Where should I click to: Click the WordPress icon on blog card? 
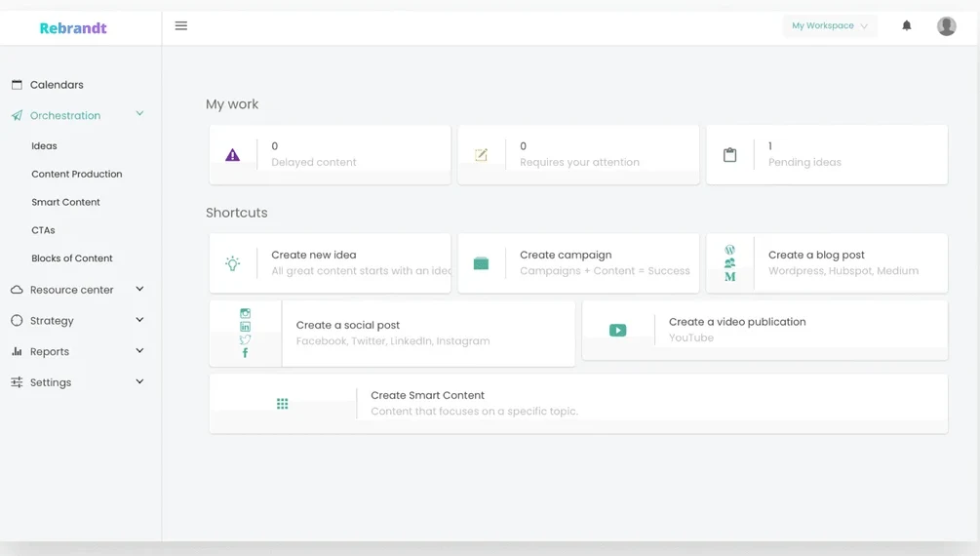pos(729,250)
